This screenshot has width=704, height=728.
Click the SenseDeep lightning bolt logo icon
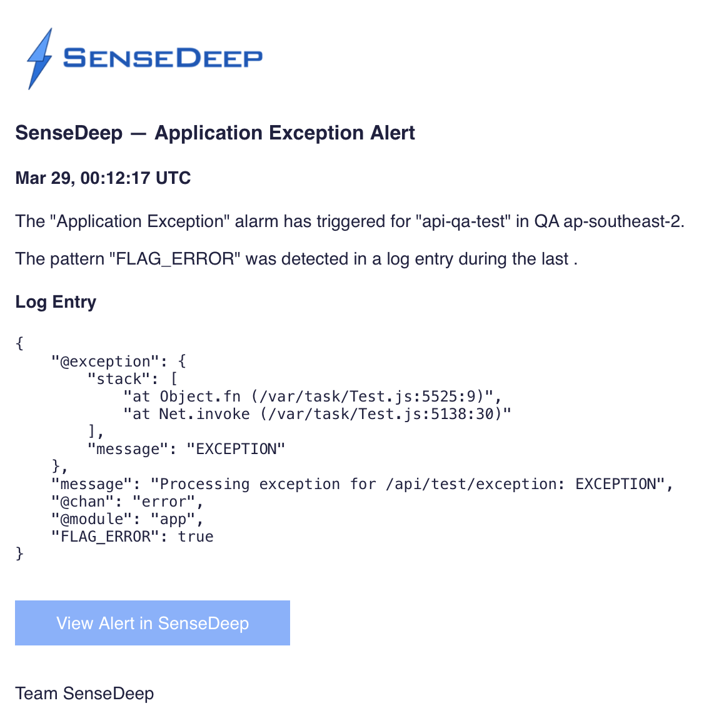(40, 59)
